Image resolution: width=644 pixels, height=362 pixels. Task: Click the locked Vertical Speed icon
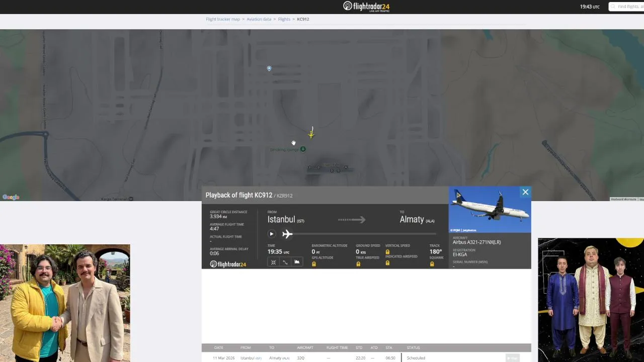(387, 252)
